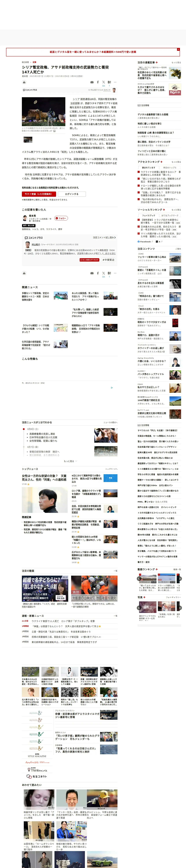The image size is (186, 868).
Task: Open ranking item ドローンが撮影した真っ白な静寂の世界
Action: (x=161, y=187)
